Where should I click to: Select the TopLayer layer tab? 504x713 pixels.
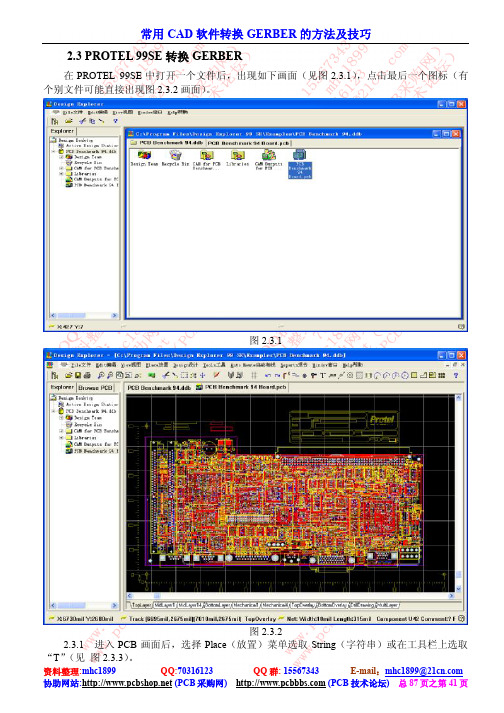pos(141,605)
